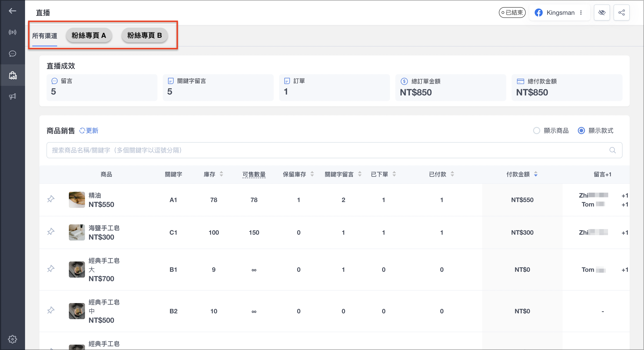
Task: Click the share icon button
Action: 621,13
